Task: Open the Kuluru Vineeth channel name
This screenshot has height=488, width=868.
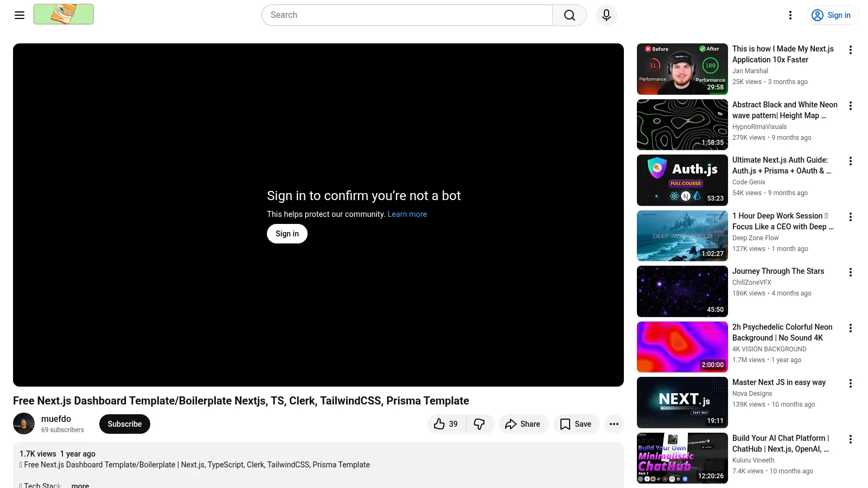Action: click(x=753, y=460)
